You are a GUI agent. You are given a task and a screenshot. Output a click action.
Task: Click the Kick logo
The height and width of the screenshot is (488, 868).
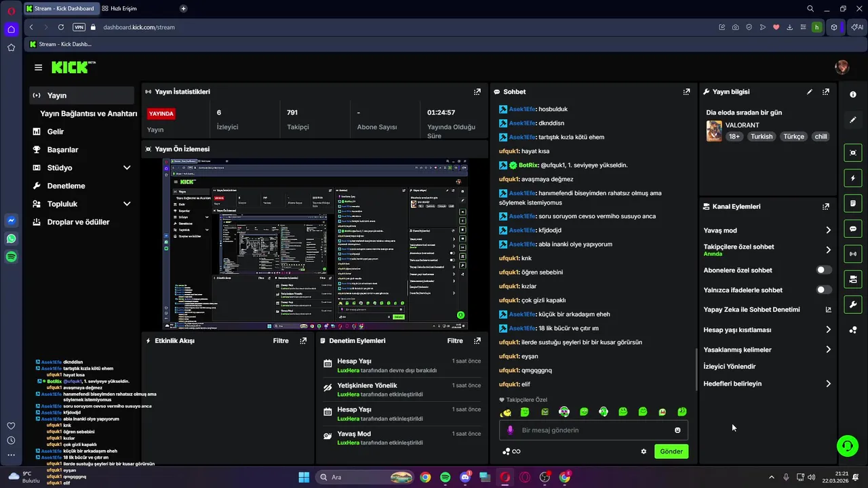[73, 67]
